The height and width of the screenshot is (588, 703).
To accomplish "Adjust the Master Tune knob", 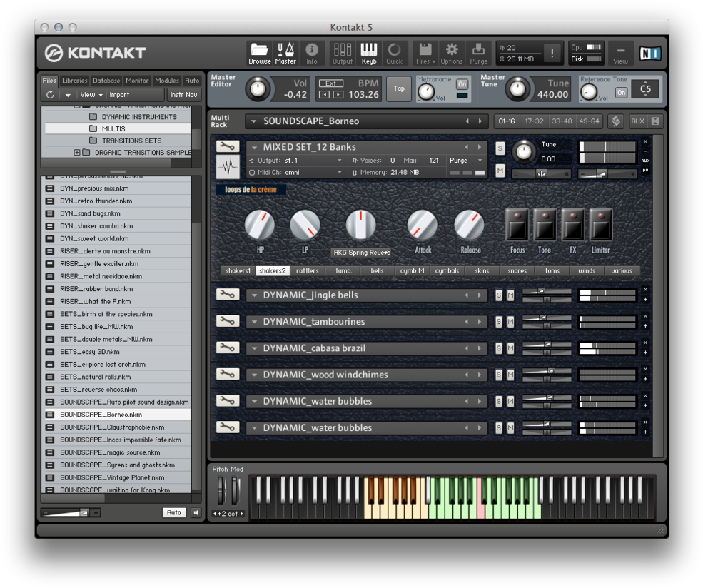I will pos(517,88).
